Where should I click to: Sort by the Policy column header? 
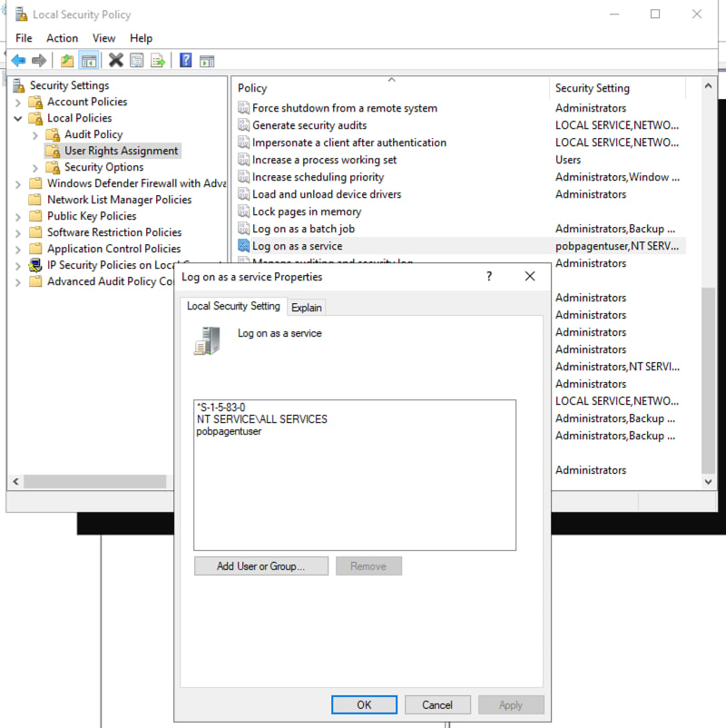pyautogui.click(x=391, y=88)
